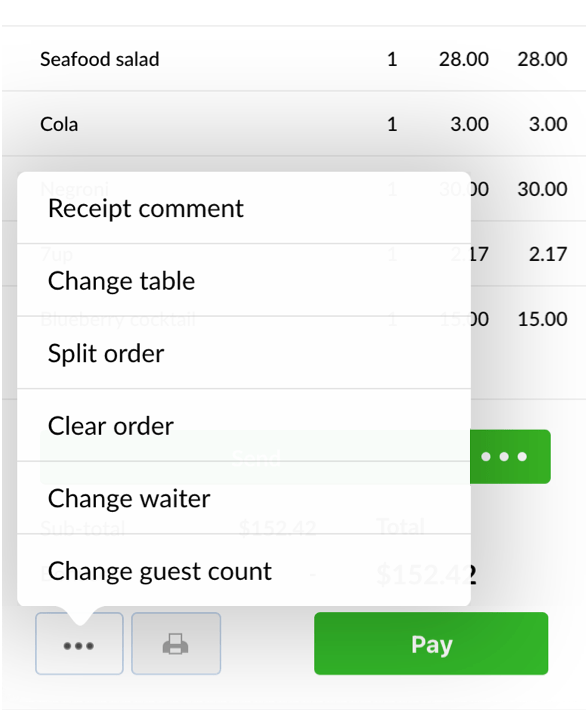
Task: Select the Cola order line
Action: click(294, 124)
